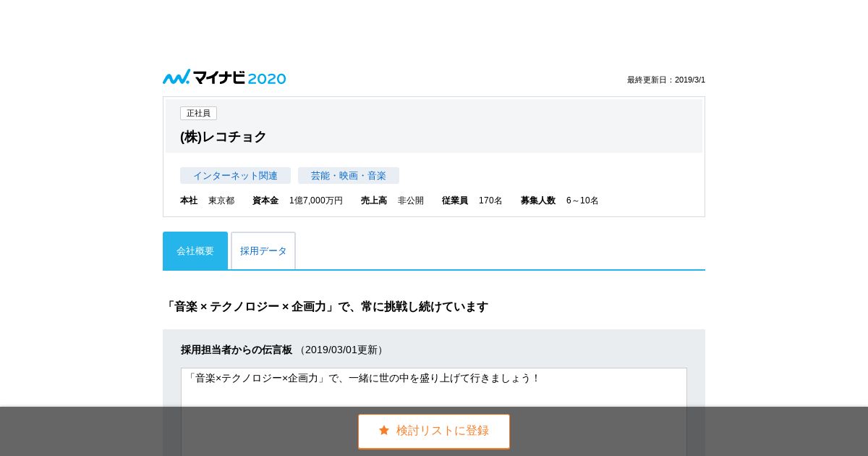Viewport: 868px width, 456px height.
Task: Click the 最終更新日：2019/3/1 text
Action: pyautogui.click(x=666, y=80)
